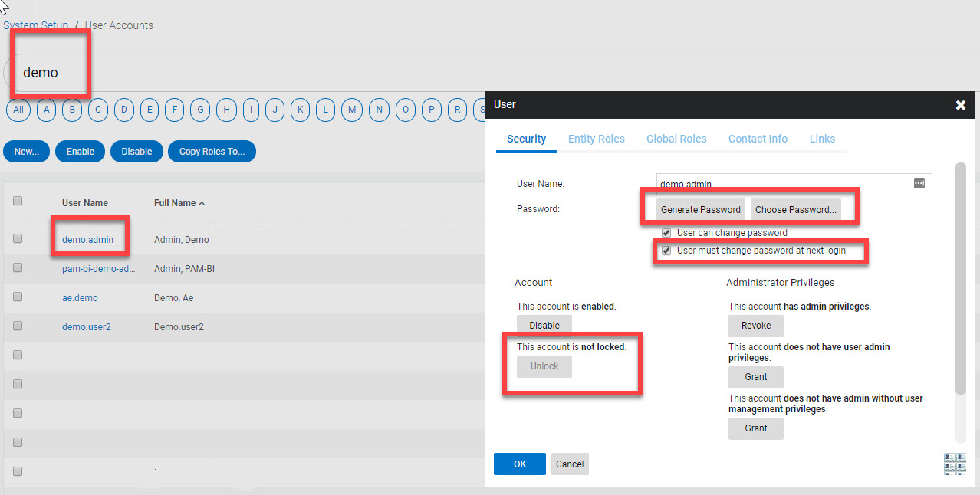980x495 pixels.
Task: Click OK to save user settings
Action: (519, 464)
